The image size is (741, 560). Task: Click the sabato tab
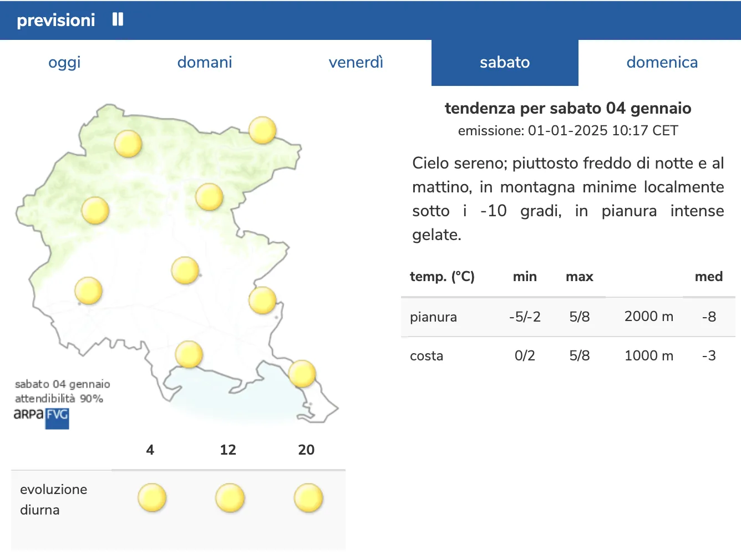tap(505, 62)
